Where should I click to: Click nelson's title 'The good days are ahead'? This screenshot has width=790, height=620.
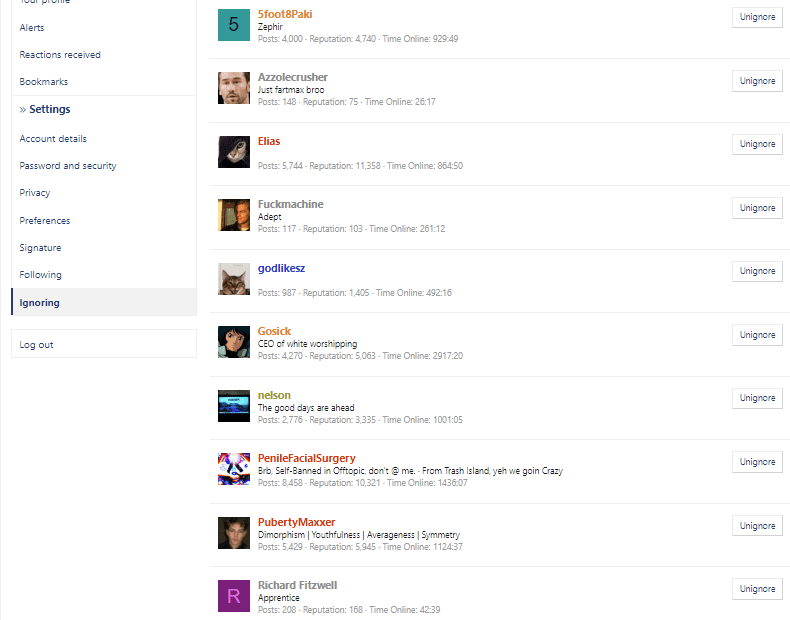tap(306, 407)
